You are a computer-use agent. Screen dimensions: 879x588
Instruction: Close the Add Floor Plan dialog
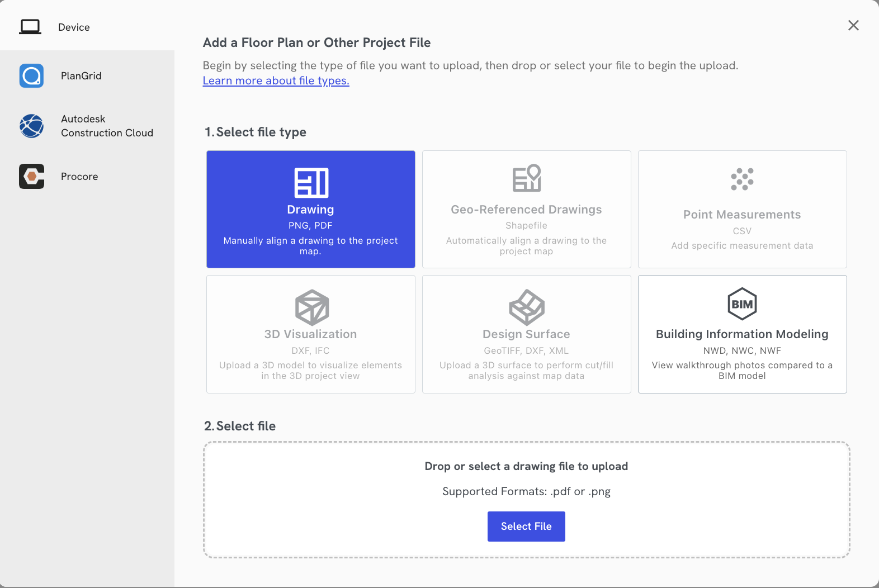pyautogui.click(x=853, y=25)
